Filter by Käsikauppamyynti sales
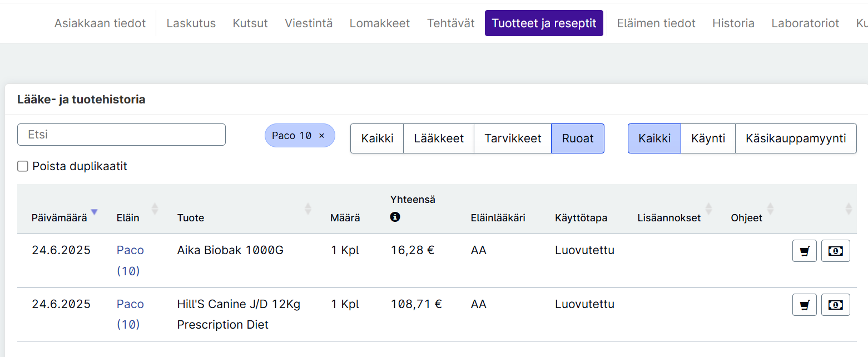 [x=796, y=138]
